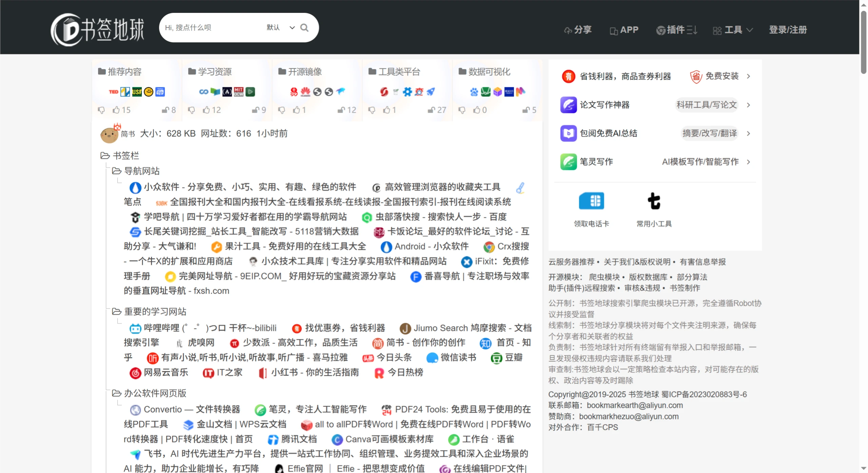Open the Canva可画模板素材库 bookmark
This screenshot has width=868, height=473.
(389, 439)
